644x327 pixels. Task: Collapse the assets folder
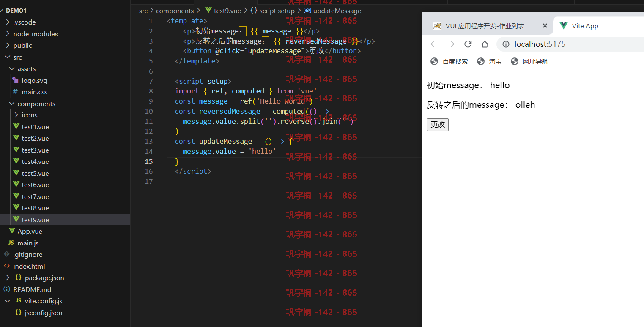[12, 68]
